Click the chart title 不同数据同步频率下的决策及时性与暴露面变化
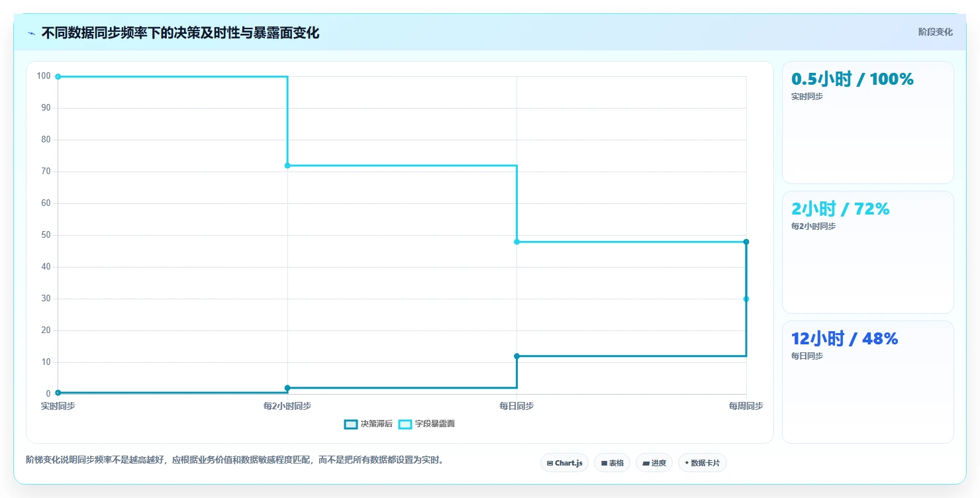980x498 pixels. click(180, 33)
